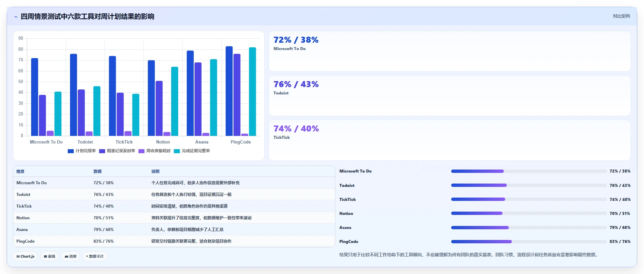Select the Notion table row name
The width and height of the screenshot is (644, 274).
point(23,218)
